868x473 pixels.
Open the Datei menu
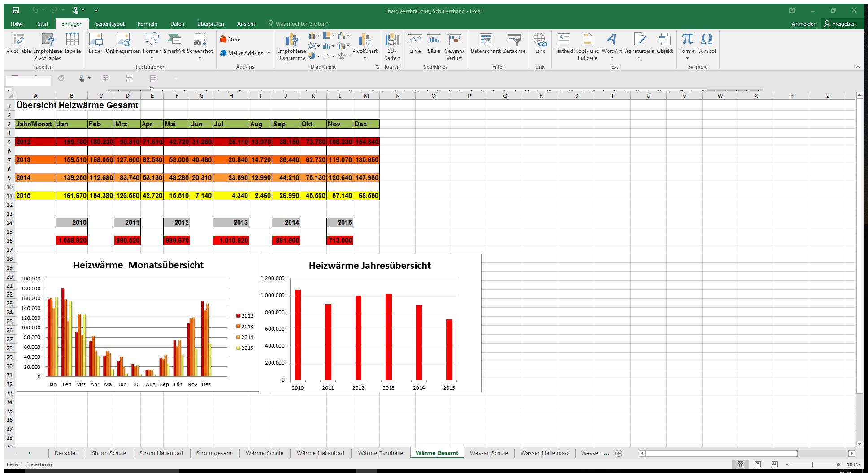click(17, 24)
